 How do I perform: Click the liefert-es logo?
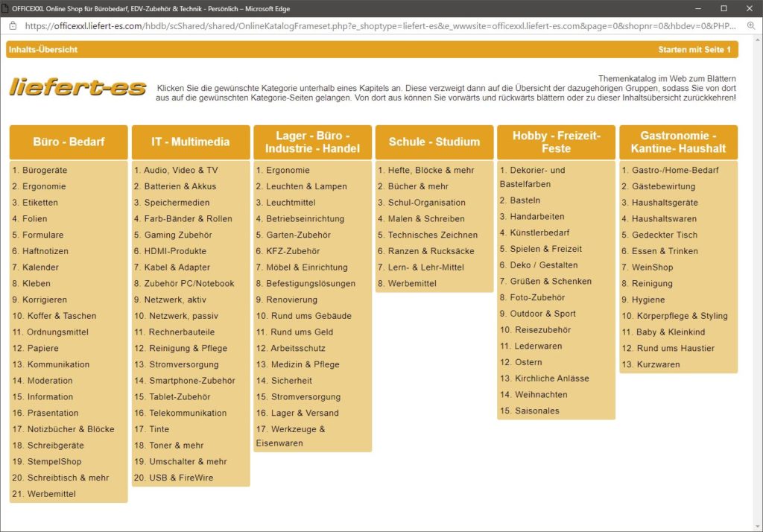pyautogui.click(x=77, y=87)
